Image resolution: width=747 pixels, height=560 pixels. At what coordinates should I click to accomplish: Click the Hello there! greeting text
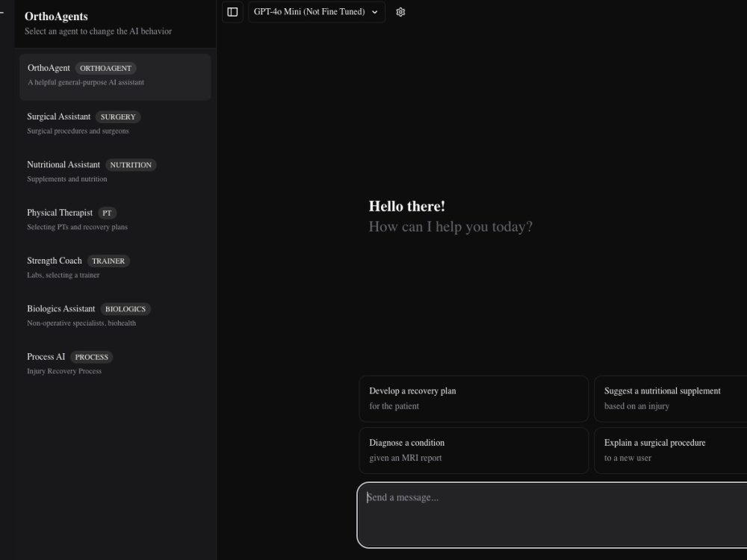[x=407, y=206]
